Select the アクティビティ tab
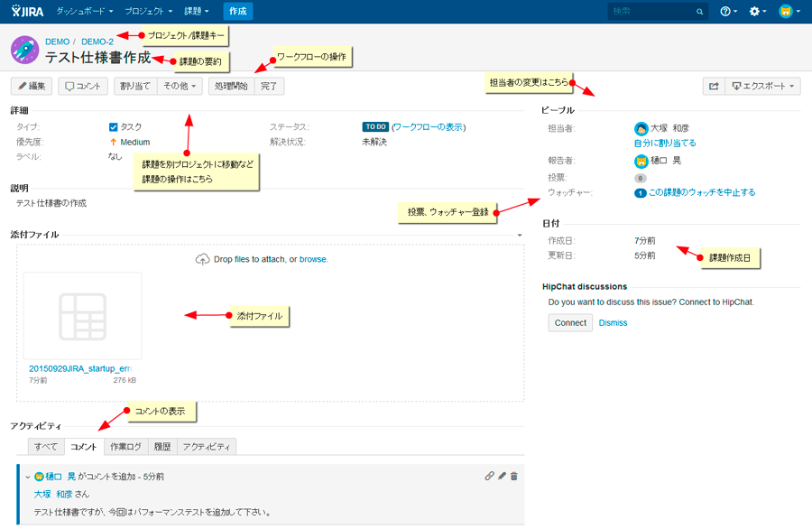 tap(206, 447)
